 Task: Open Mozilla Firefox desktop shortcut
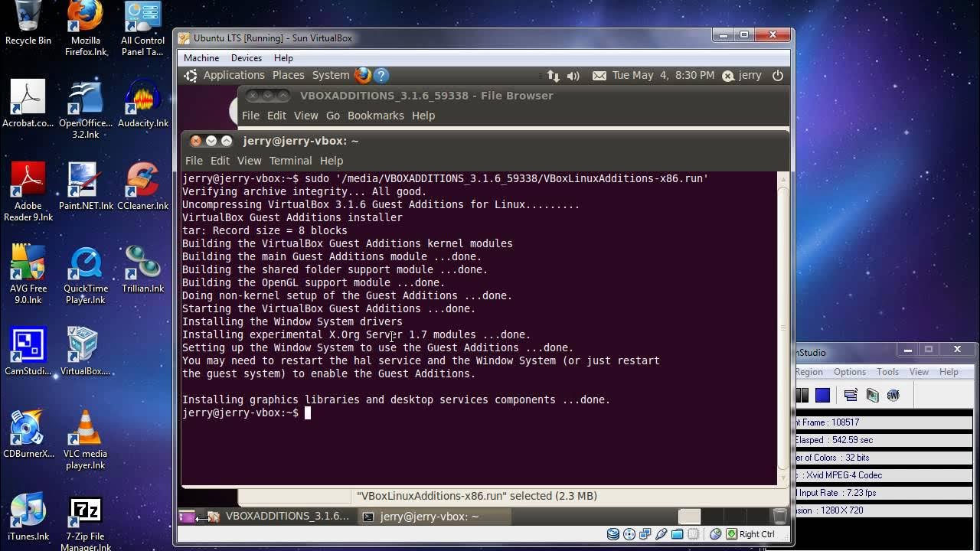pos(86,28)
